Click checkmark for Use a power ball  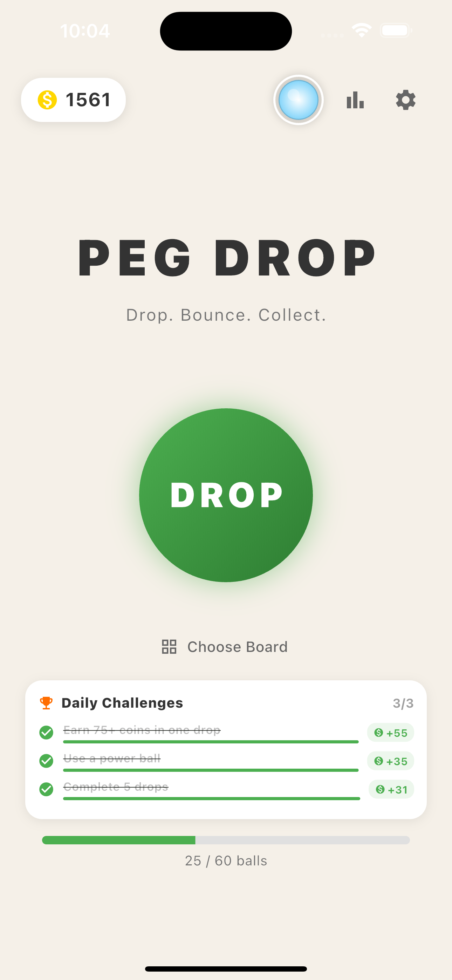point(46,761)
